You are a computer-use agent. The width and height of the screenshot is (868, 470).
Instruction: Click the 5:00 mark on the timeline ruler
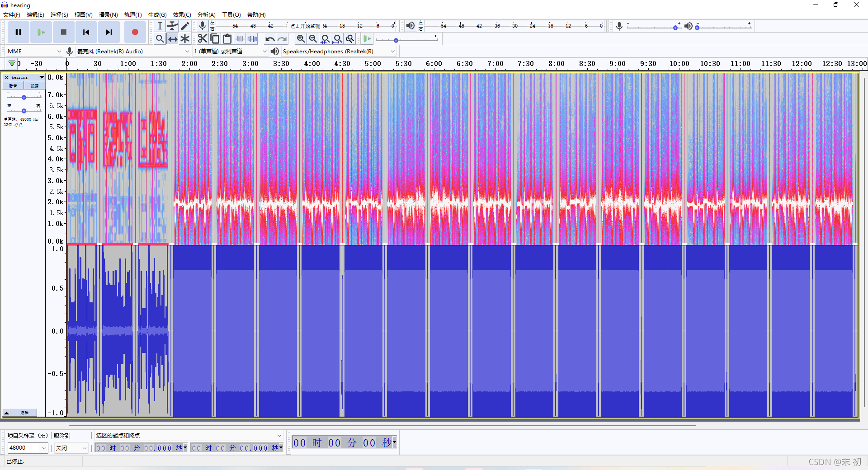373,64
